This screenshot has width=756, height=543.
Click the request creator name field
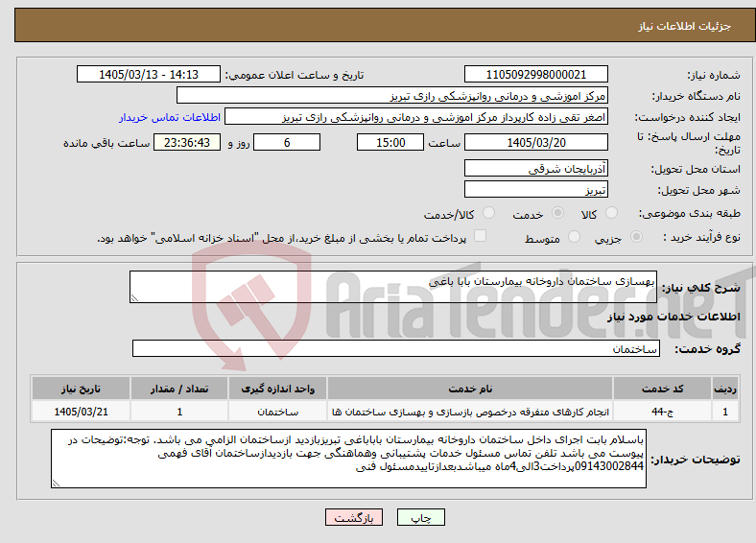click(416, 117)
